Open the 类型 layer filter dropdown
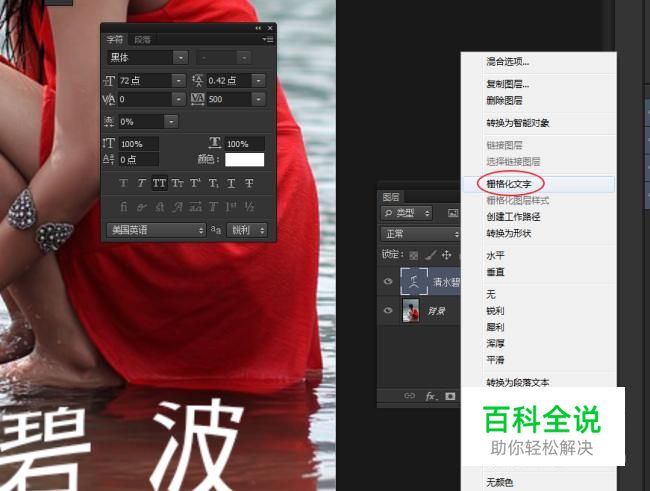Viewport: 650px width, 491px height. (x=407, y=213)
